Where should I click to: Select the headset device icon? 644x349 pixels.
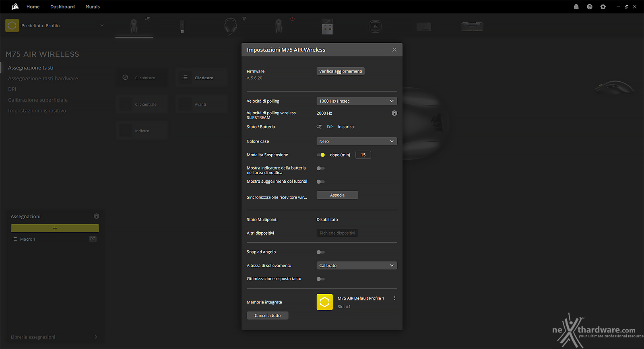point(231,26)
